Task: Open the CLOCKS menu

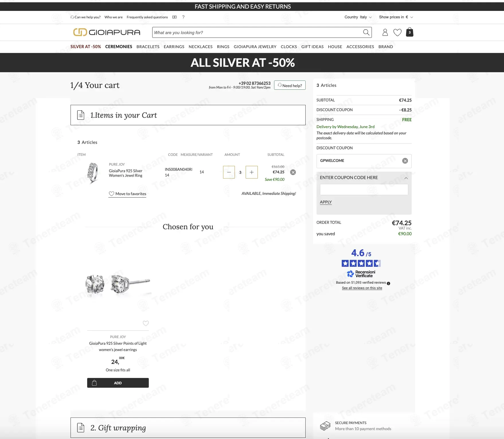Action: click(289, 47)
